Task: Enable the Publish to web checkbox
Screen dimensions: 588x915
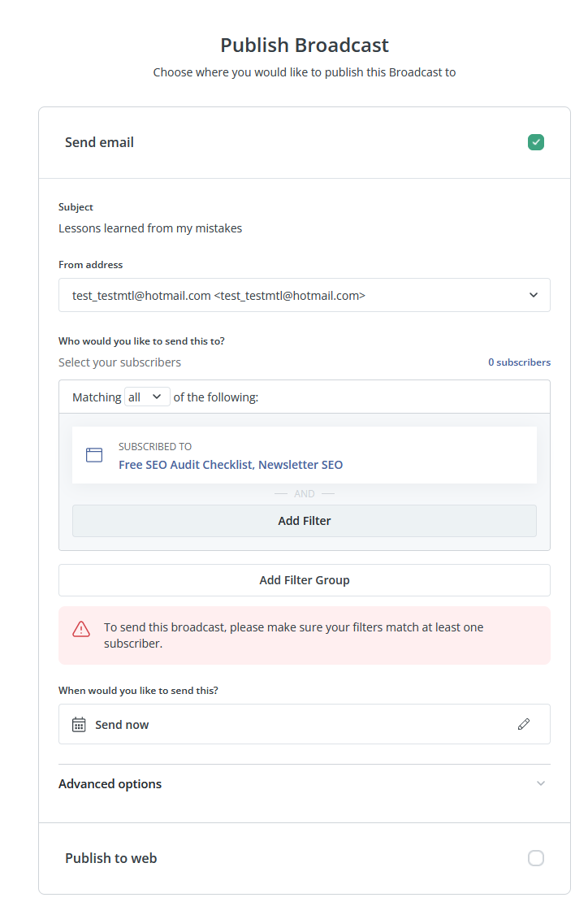Action: [536, 858]
